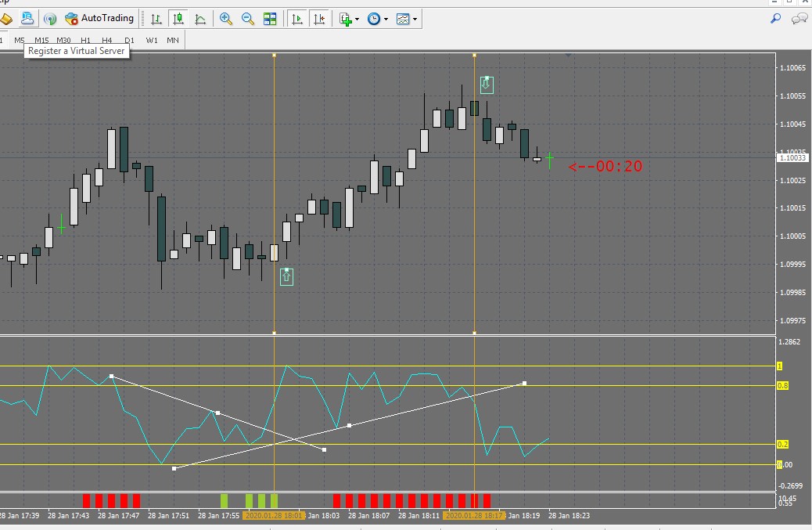Zoom out of the chart
812x530 pixels.
click(248, 19)
